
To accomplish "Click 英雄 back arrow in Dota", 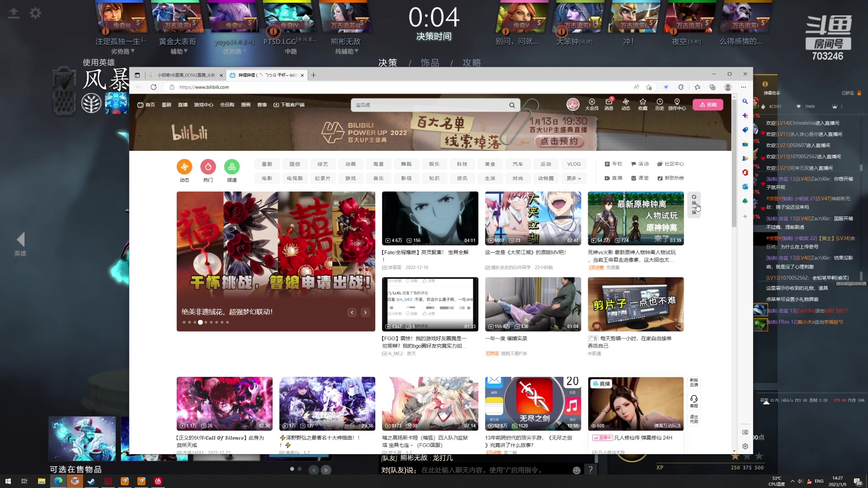I will click(x=20, y=239).
